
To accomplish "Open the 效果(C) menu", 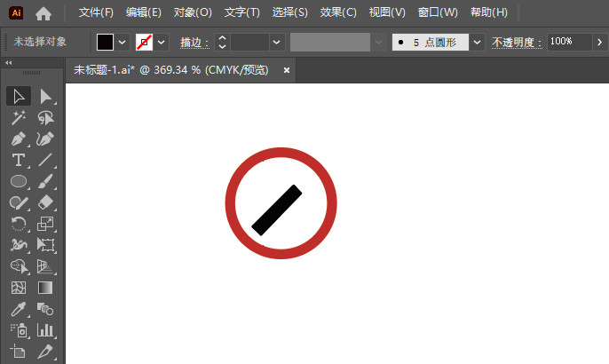I will point(338,12).
